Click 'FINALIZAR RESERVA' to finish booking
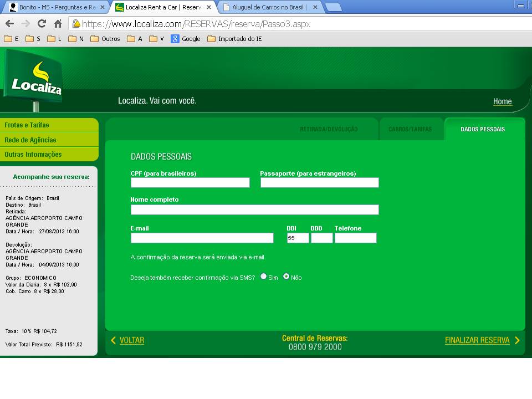532x399 pixels. (x=477, y=340)
